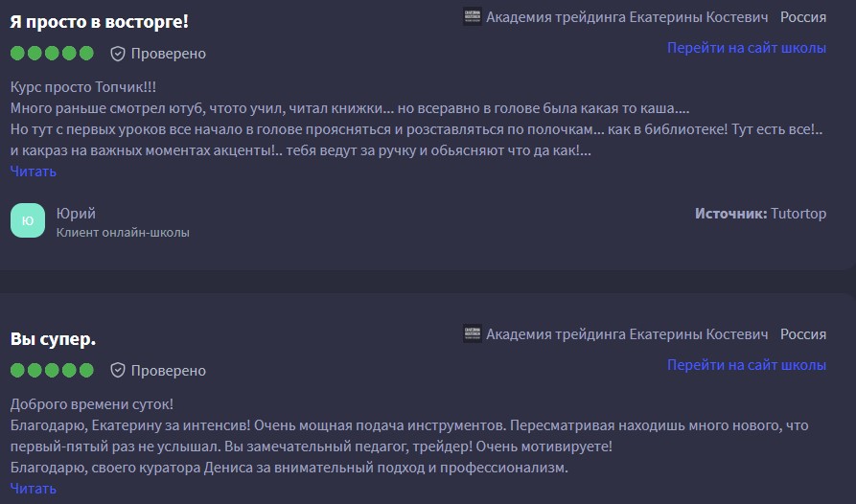Click the school logo icon in the "Вы супер." review
Image resolution: width=856 pixels, height=504 pixels.
click(472, 334)
